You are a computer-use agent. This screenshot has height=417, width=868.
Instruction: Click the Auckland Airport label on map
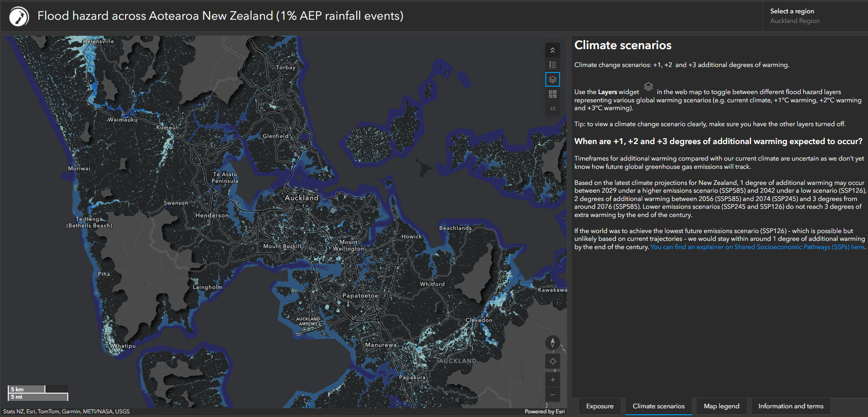point(308,322)
